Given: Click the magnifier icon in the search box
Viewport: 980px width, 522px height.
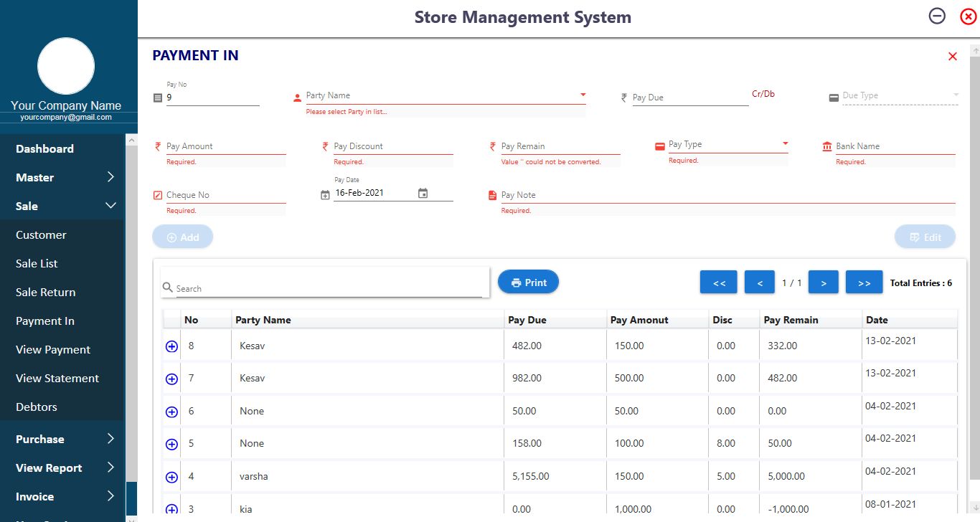Looking at the screenshot, I should coord(168,288).
